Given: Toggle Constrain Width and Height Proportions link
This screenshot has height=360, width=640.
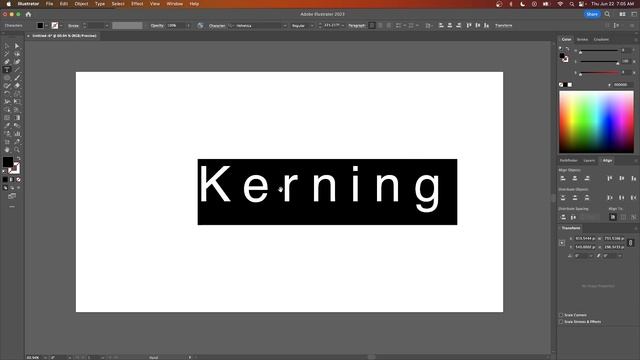Looking at the screenshot, I should pyautogui.click(x=631, y=243).
